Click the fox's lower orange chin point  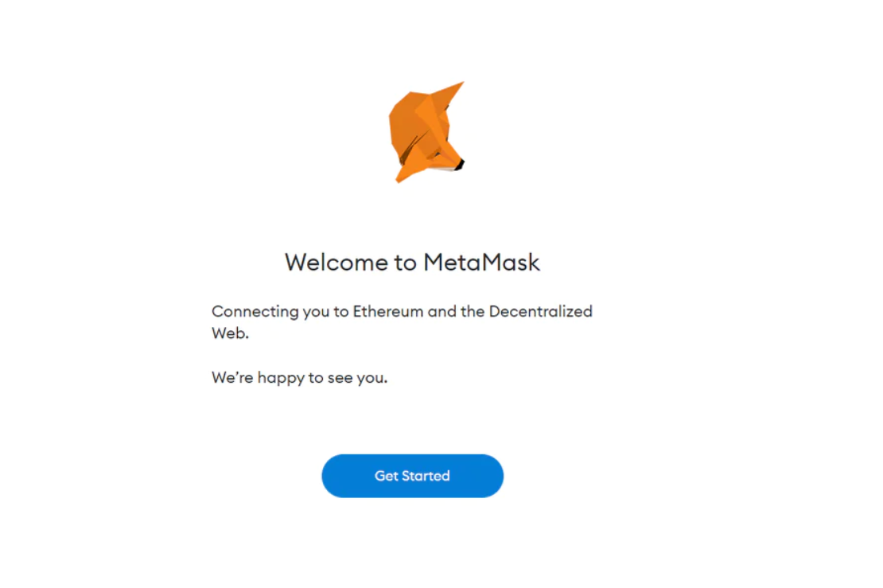(401, 177)
